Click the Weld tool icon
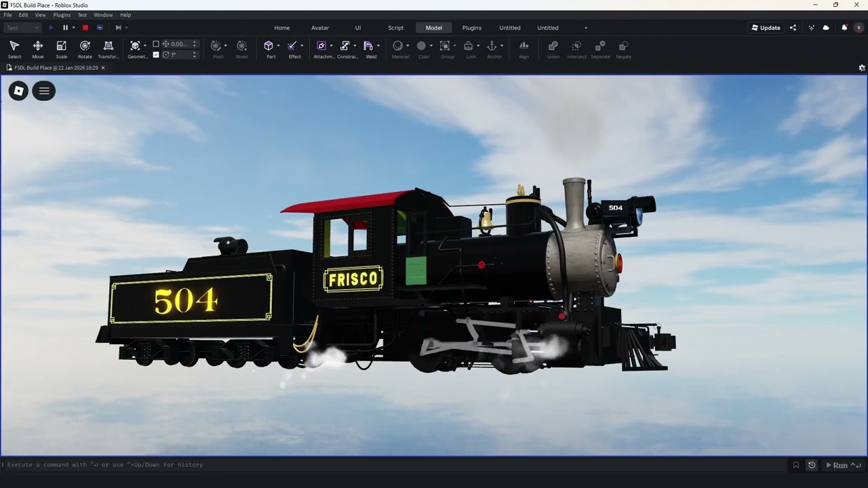This screenshot has height=488, width=868. coord(368,46)
